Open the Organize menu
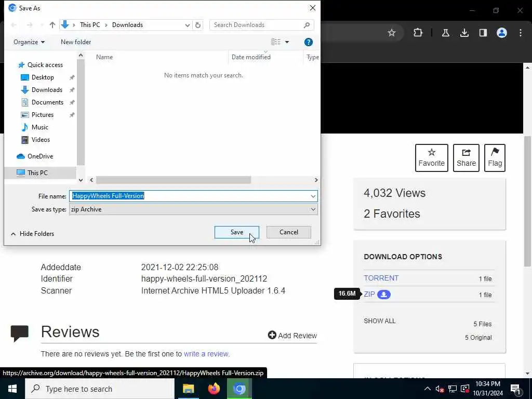This screenshot has width=532, height=399. 29,42
